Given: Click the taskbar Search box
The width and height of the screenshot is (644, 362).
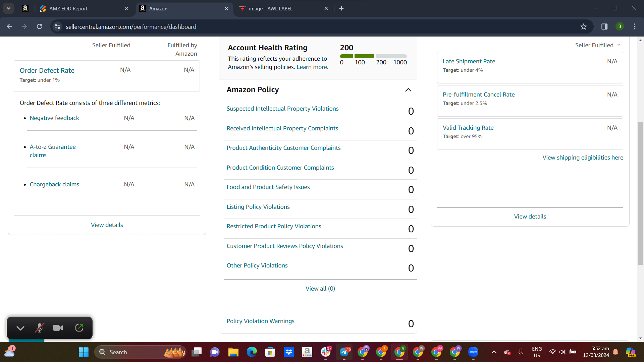Looking at the screenshot, I should [140, 352].
